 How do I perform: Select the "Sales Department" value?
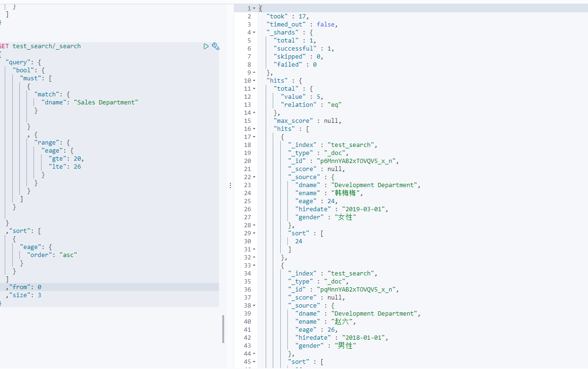pyautogui.click(x=106, y=103)
